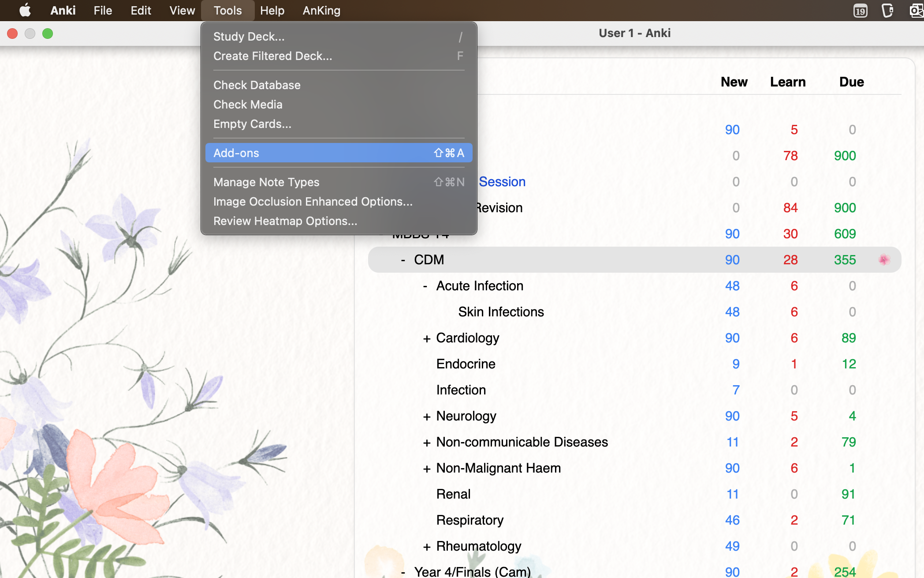Open Non-communicable Diseases deck
This screenshot has height=578, width=924.
pos(522,442)
